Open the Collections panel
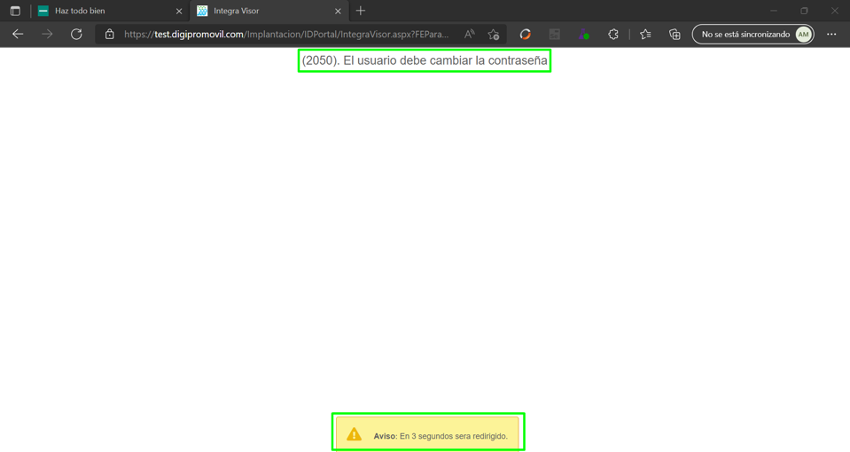This screenshot has width=850, height=452. [675, 34]
